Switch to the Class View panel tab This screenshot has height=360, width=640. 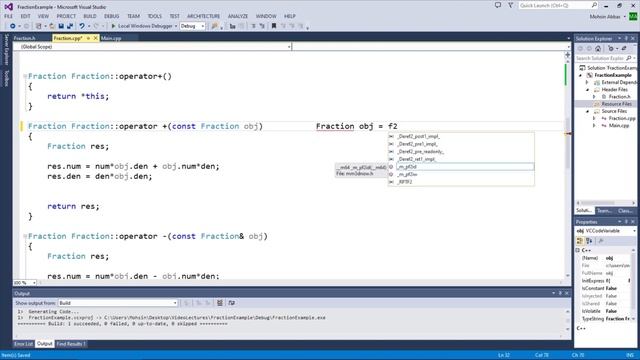(624, 211)
